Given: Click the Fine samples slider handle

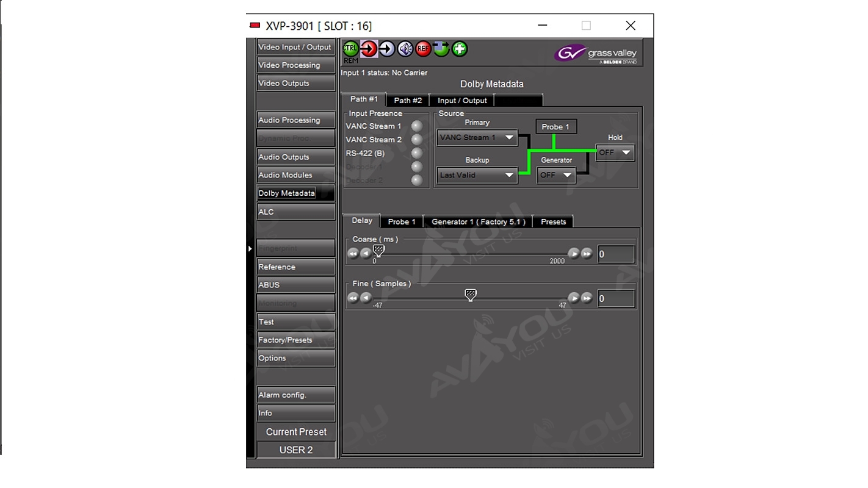Looking at the screenshot, I should [x=470, y=295].
